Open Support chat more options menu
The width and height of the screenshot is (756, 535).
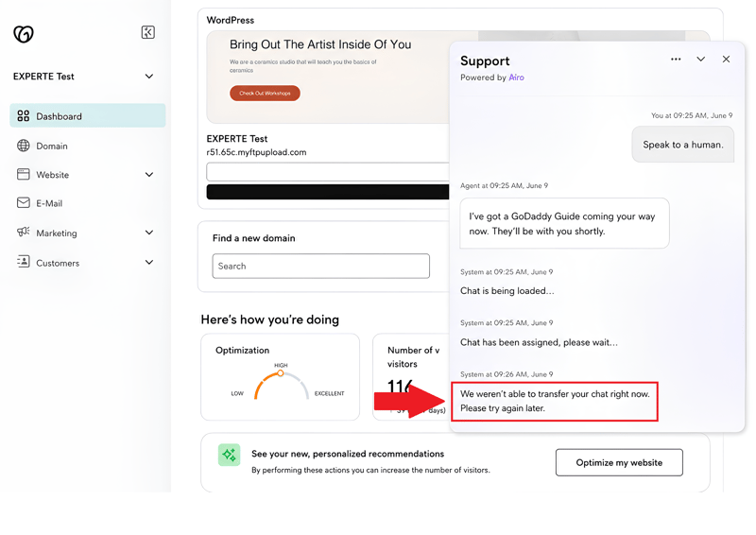pyautogui.click(x=676, y=59)
